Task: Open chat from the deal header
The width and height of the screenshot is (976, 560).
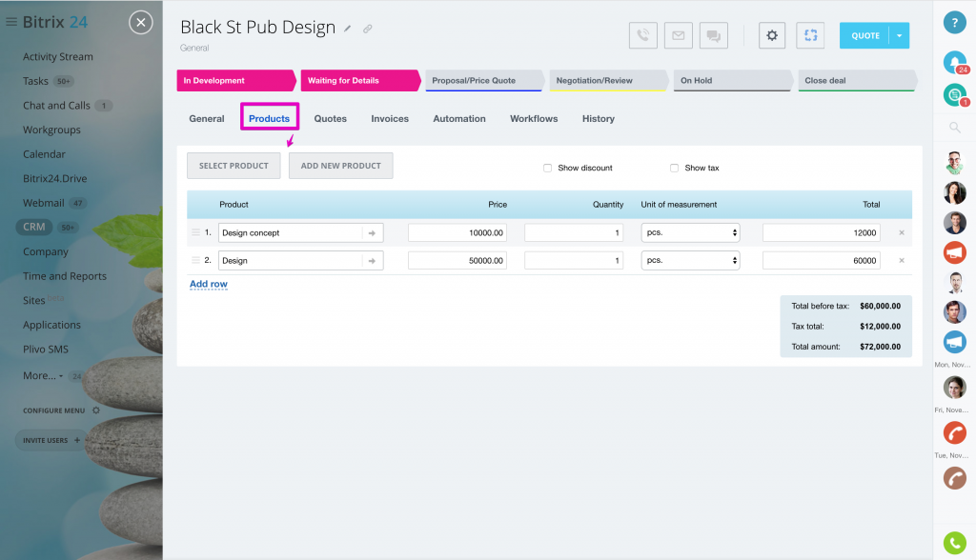Action: click(x=714, y=35)
